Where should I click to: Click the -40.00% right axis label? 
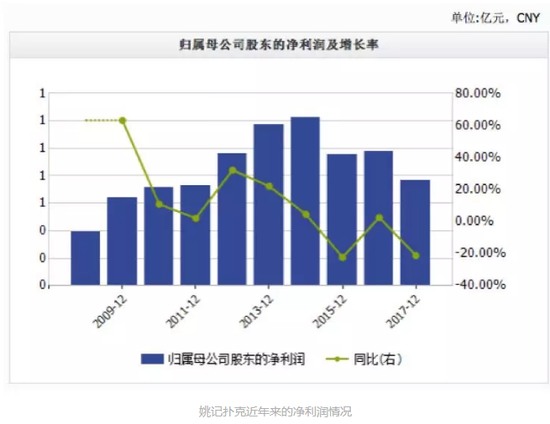481,284
